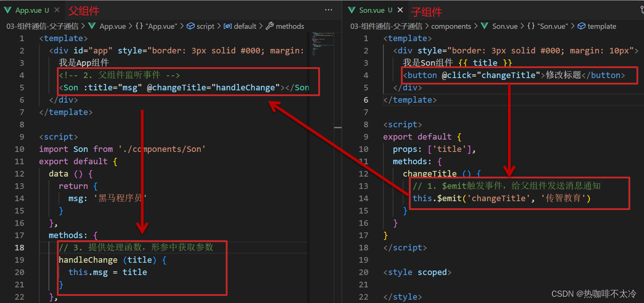Click the Vue logo on the App.vue tab
Viewport: 644px width, 303px height.
(x=8, y=10)
